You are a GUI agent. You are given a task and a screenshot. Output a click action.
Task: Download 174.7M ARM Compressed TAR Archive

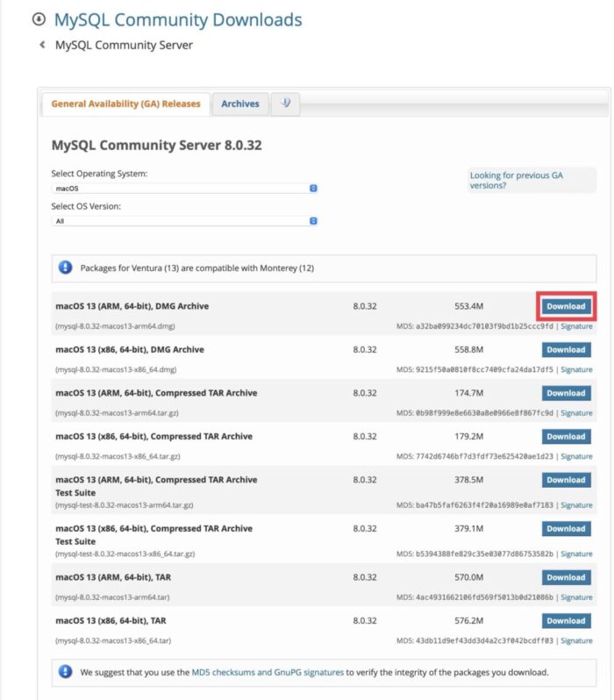[567, 393]
